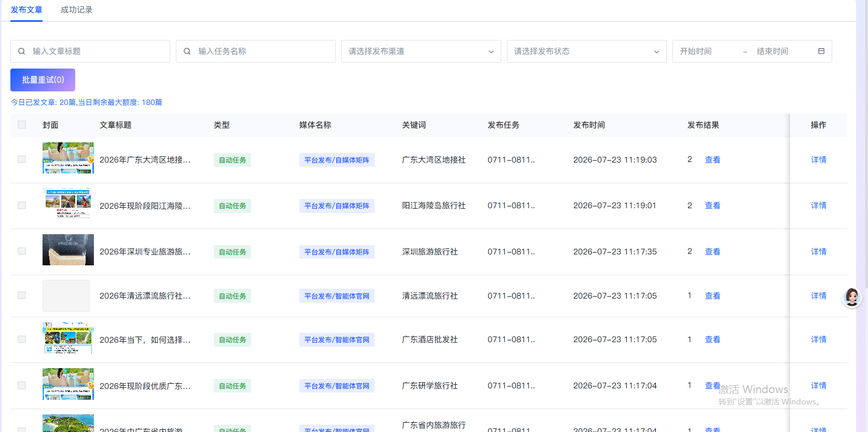Open 详情 for 广东酒店批发社 row

point(819,340)
